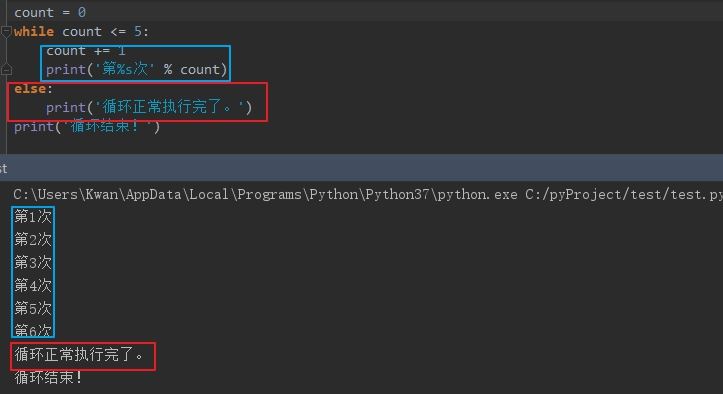Click the python.exe path in console
This screenshot has width=723, height=394.
pos(265,195)
